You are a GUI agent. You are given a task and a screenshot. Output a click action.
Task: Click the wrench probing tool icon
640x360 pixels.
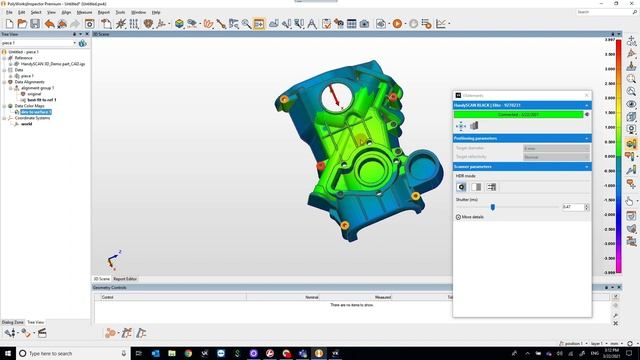pyautogui.click(x=221, y=24)
